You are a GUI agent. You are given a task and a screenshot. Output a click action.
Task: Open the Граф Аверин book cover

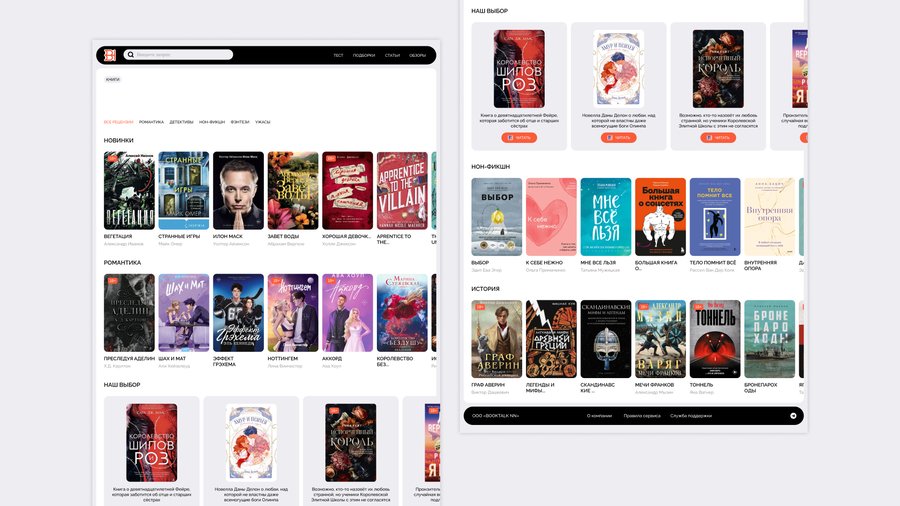click(x=496, y=339)
